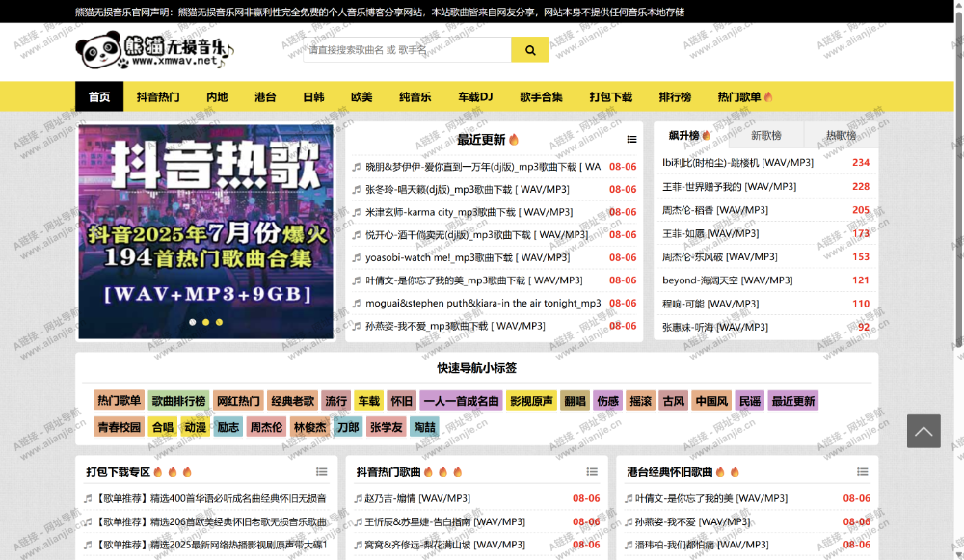The height and width of the screenshot is (560, 964).
Task: Select the 民谣 quick tag
Action: pos(750,401)
